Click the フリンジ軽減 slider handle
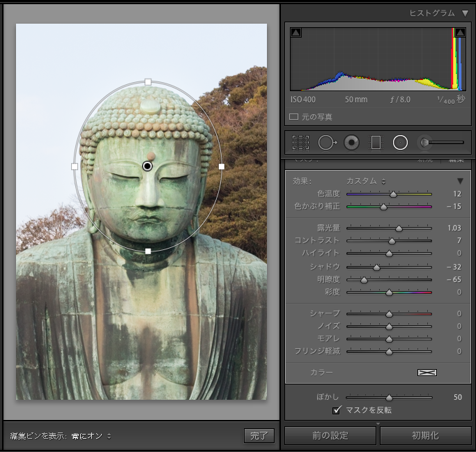The width and height of the screenshot is (476, 452). pos(389,352)
